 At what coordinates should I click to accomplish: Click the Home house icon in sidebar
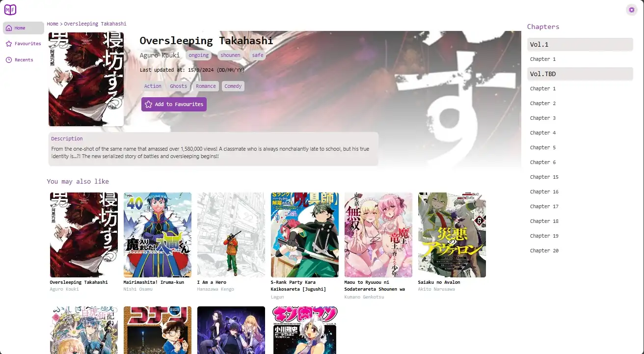click(x=9, y=28)
